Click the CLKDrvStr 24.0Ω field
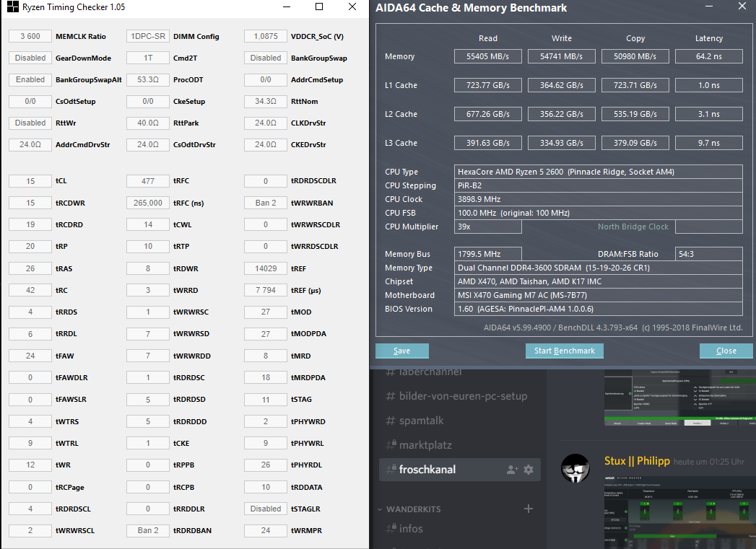 266,123
